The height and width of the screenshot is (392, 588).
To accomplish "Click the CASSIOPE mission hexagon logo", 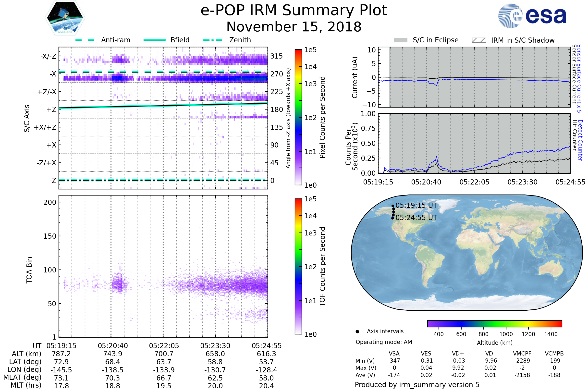I will (x=65, y=18).
